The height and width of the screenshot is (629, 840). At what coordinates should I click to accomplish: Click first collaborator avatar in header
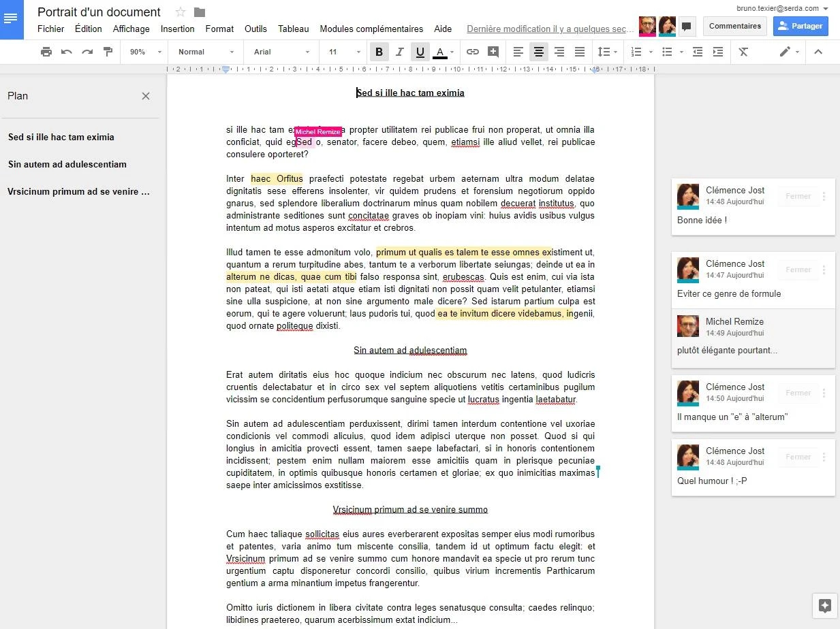tap(647, 26)
